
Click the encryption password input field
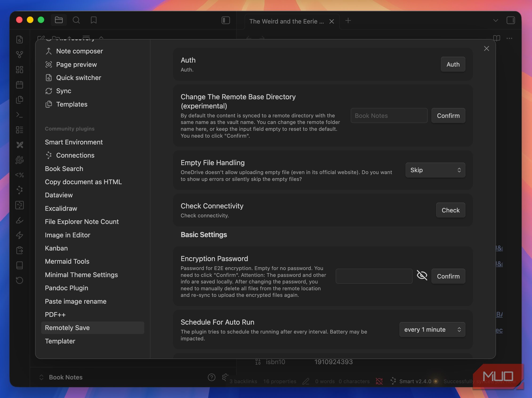pos(374,276)
